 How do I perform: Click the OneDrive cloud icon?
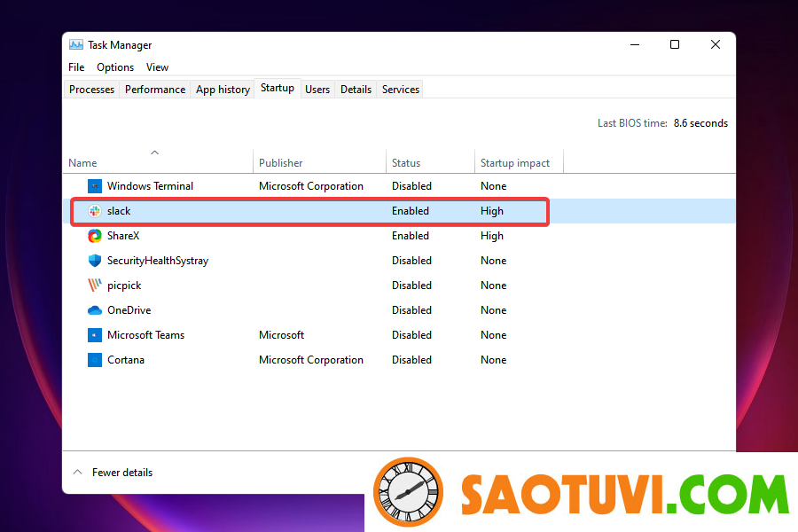pyautogui.click(x=95, y=310)
